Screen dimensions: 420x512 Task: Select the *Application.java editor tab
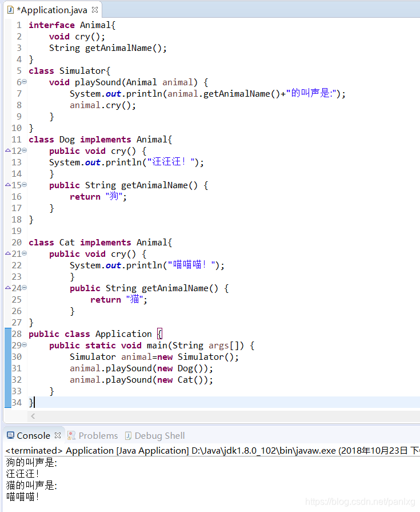[x=52, y=10]
